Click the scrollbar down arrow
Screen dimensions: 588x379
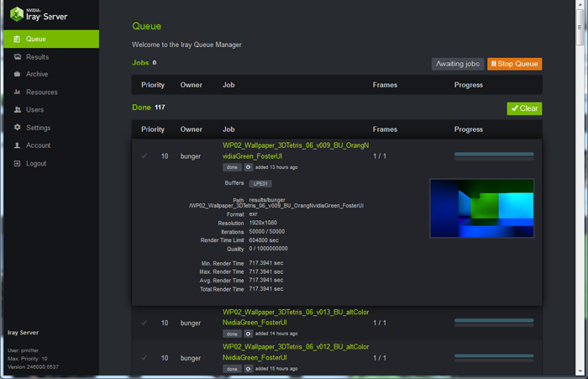tap(580, 371)
